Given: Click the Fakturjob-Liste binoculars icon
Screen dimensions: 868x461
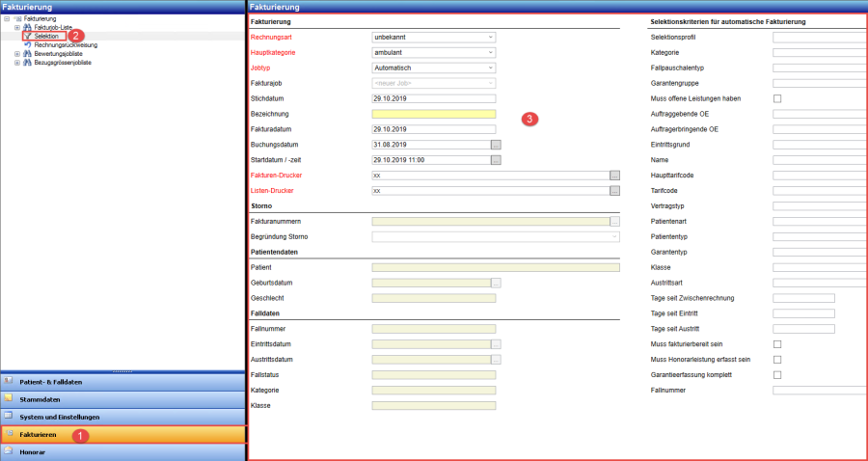Looking at the screenshot, I should pyautogui.click(x=28, y=27).
